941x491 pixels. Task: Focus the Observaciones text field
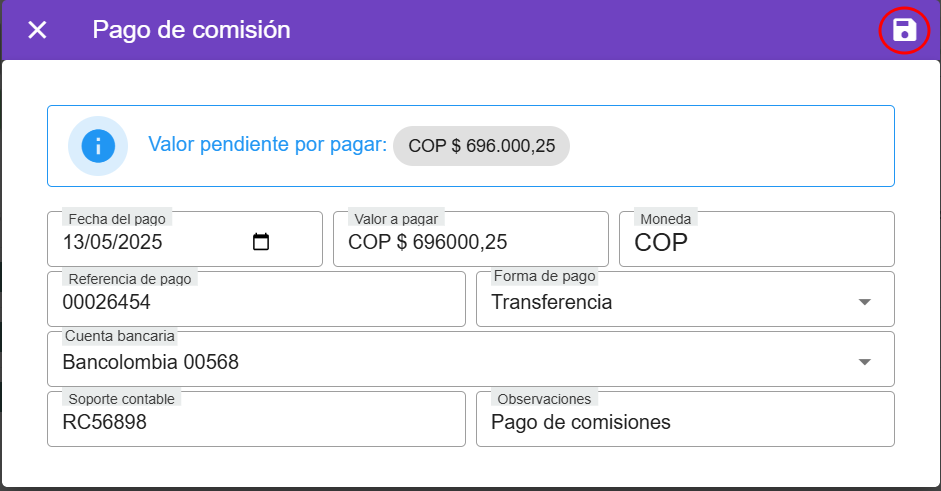point(685,422)
